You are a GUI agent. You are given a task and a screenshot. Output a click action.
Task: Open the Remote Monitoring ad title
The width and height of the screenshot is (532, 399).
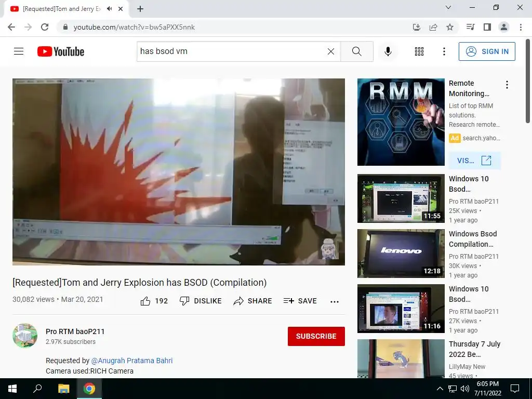click(469, 88)
